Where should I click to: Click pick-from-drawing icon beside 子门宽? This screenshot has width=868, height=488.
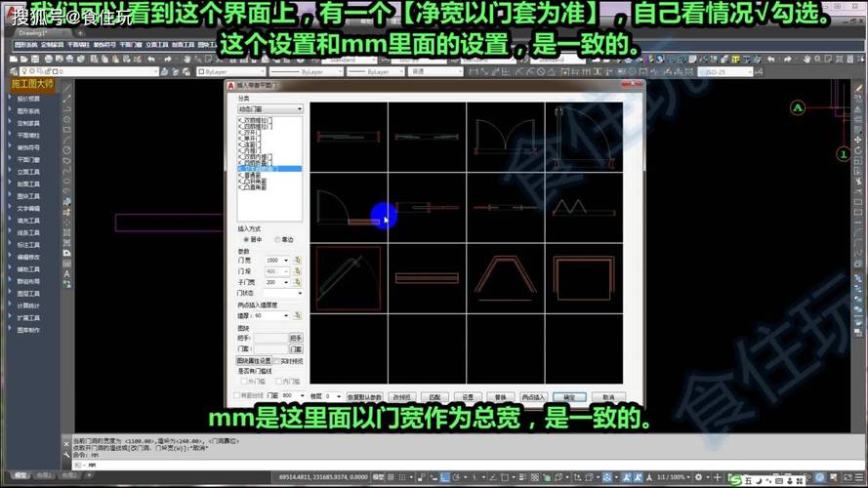297,282
